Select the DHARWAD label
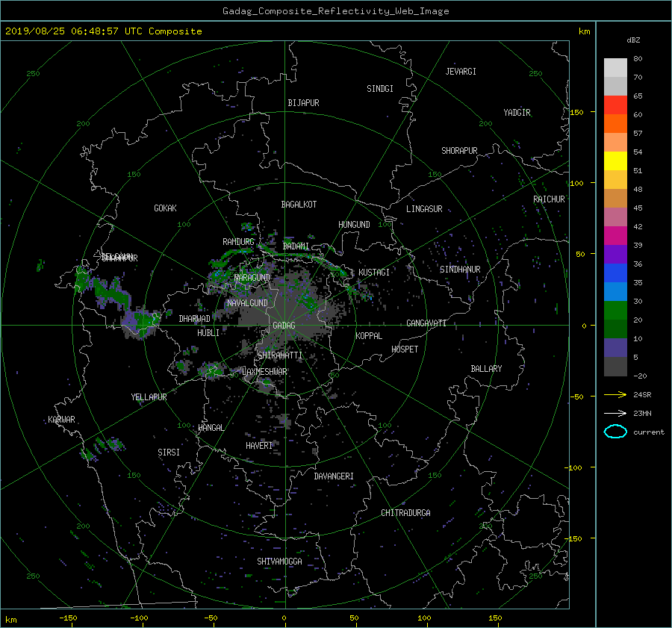This screenshot has width=672, height=628. (x=194, y=319)
